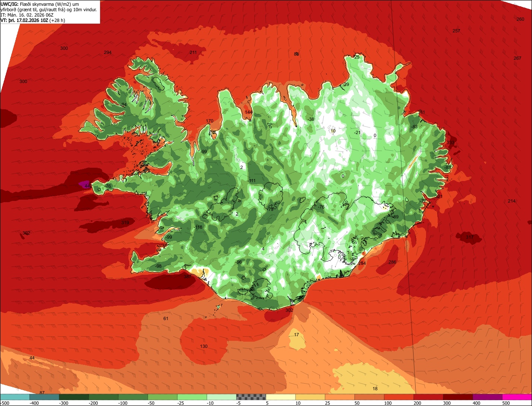Click the map value '286' off the southeast coast

pyautogui.click(x=392, y=262)
